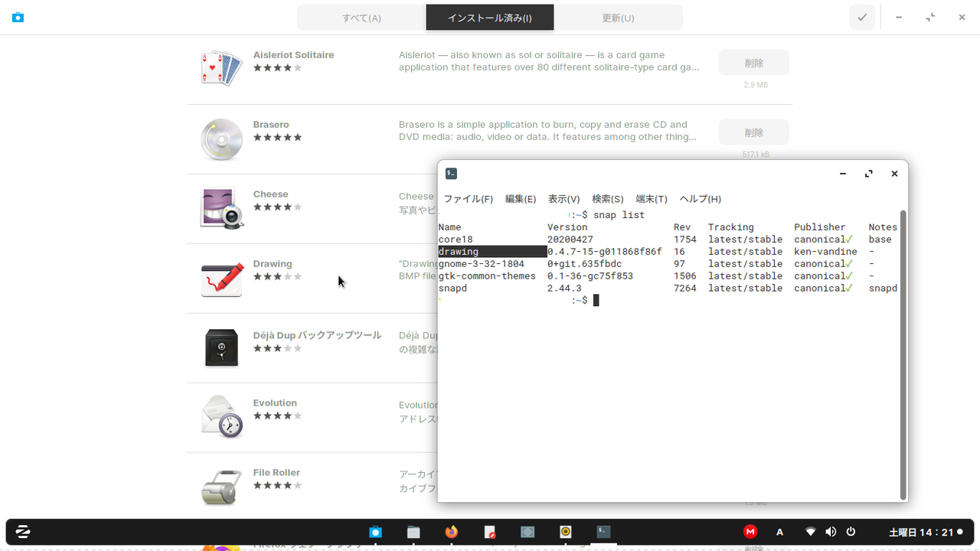This screenshot has width=980, height=551.
Task: Click 削除 to remove Aisleriot Solitaire
Action: tap(754, 63)
